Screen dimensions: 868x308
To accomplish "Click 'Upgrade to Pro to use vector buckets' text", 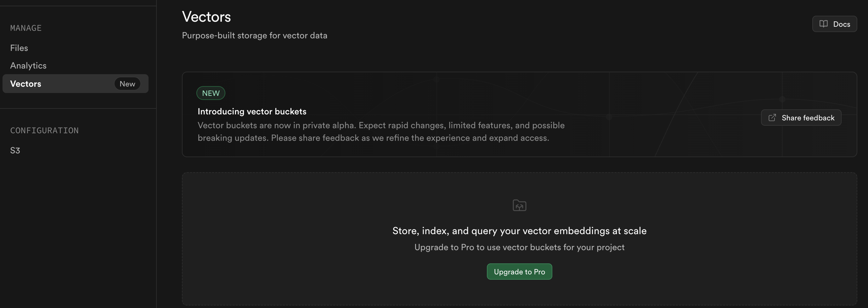I will pyautogui.click(x=519, y=247).
